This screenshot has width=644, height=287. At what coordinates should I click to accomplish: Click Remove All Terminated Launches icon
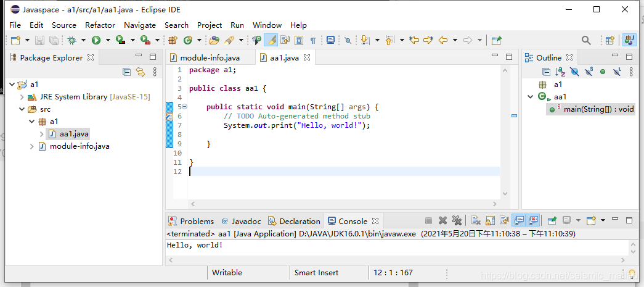pyautogui.click(x=457, y=221)
